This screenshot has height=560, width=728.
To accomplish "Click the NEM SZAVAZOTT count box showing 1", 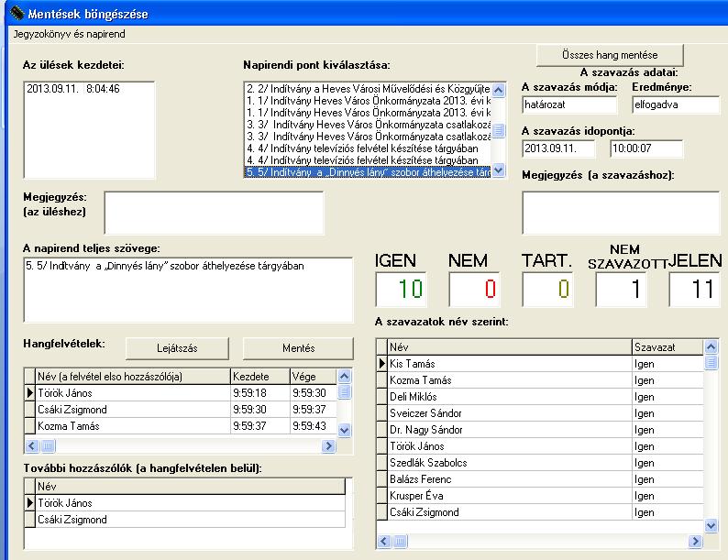I will (621, 289).
